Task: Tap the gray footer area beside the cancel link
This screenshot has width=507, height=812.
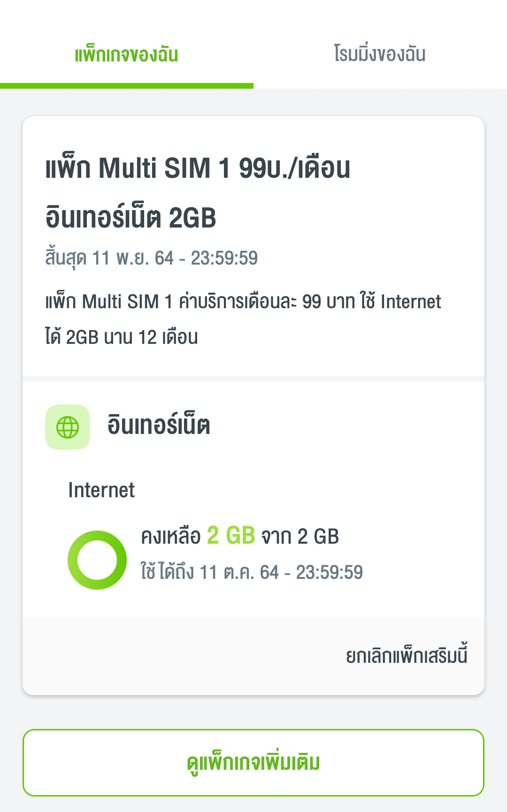Action: 183,656
